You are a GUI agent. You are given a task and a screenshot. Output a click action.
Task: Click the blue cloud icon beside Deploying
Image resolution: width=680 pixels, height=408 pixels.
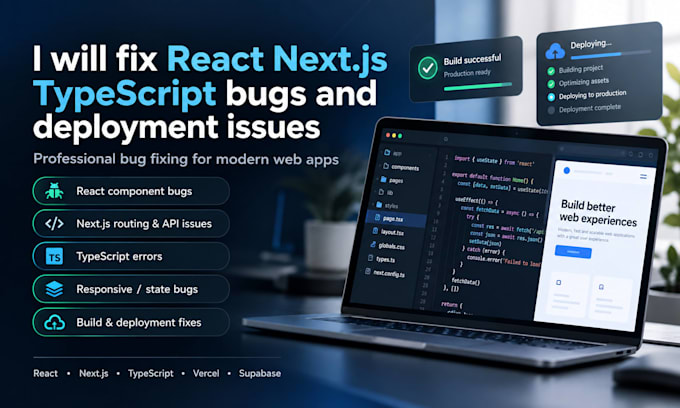tap(555, 52)
